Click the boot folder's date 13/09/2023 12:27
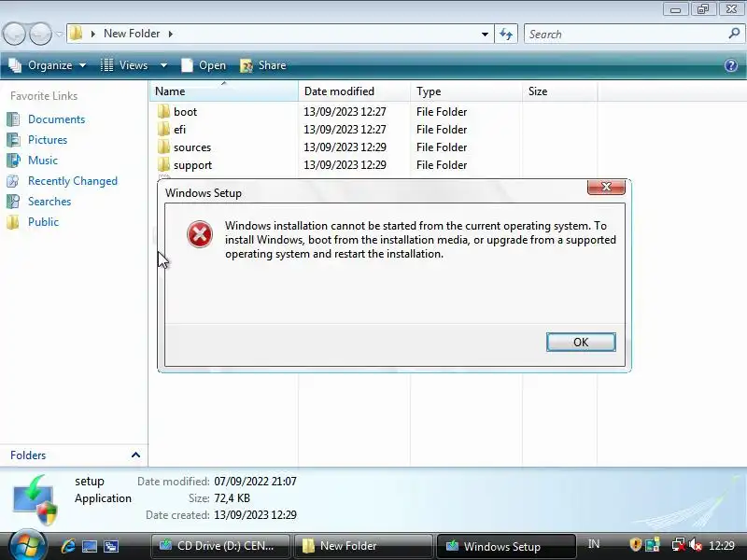Image resolution: width=747 pixels, height=560 pixels. tap(345, 112)
